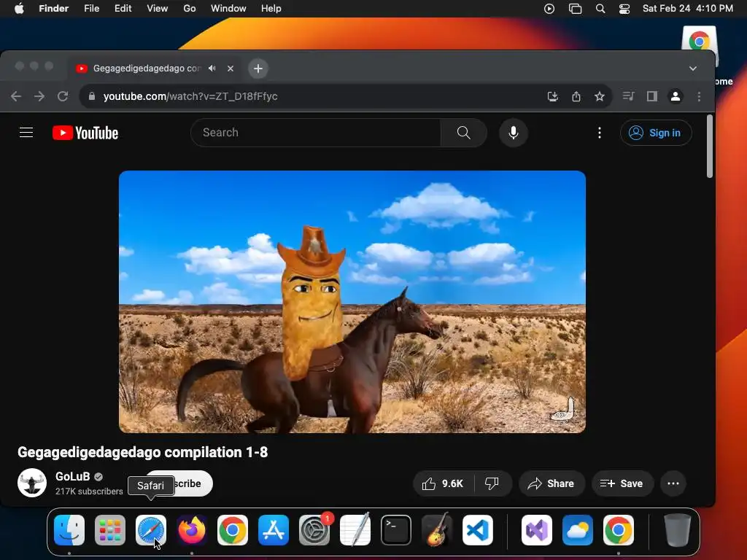The height and width of the screenshot is (560, 747).
Task: Click the YouTube search magnifier button
Action: coord(463,133)
